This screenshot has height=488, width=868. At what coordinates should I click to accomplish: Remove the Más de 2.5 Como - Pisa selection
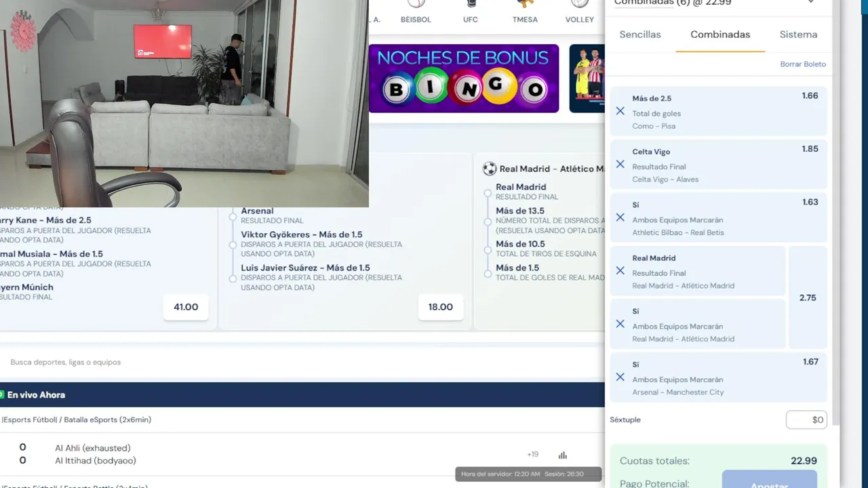[620, 111]
